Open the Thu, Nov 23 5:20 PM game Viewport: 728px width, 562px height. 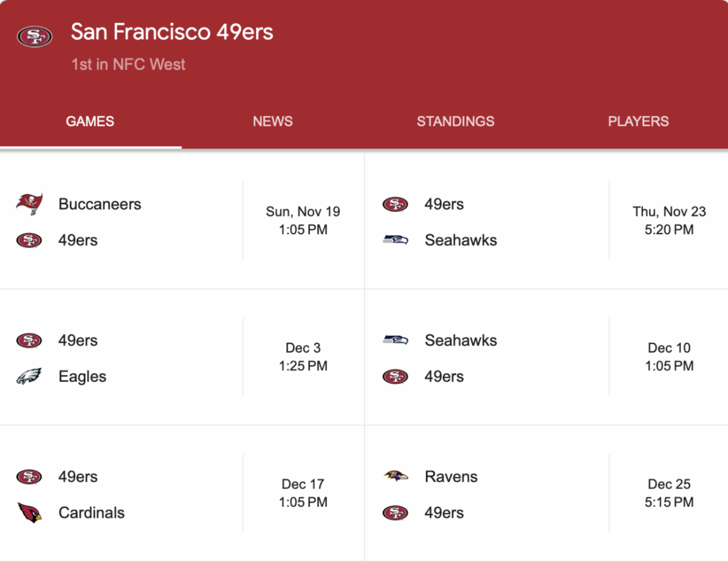(x=669, y=220)
